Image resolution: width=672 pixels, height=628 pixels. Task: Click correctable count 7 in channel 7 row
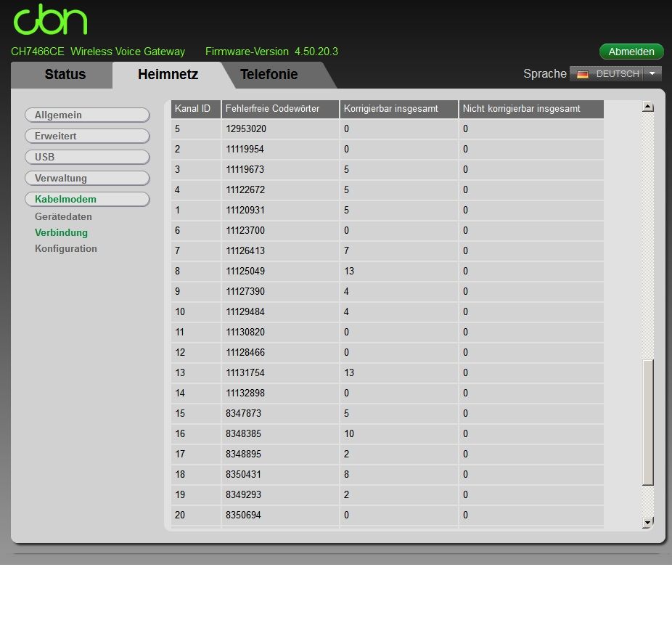point(346,250)
